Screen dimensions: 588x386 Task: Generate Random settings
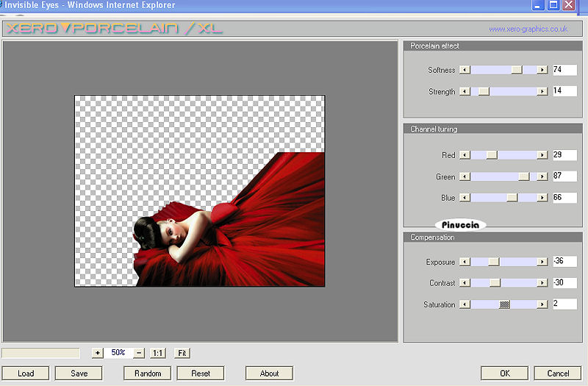pos(148,374)
